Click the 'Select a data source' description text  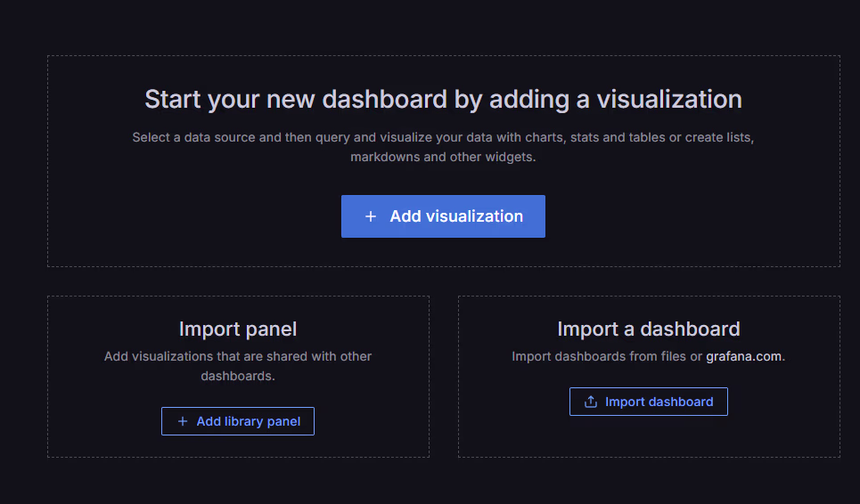coord(443,147)
